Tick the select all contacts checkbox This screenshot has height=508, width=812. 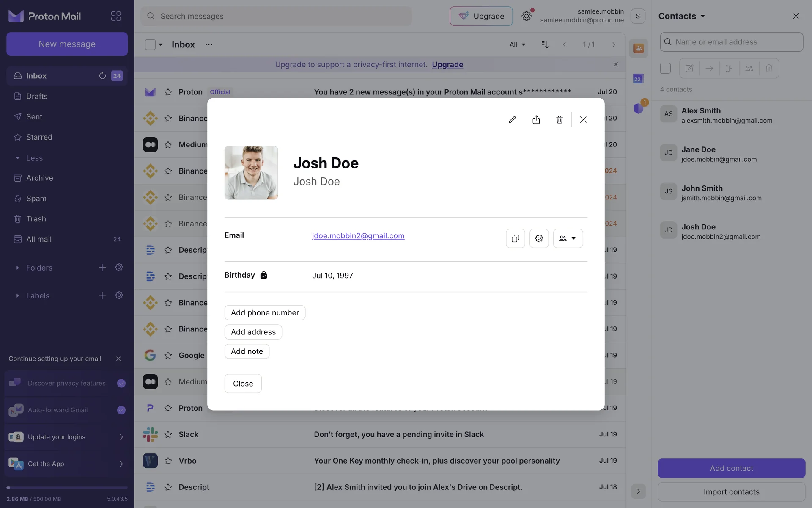pyautogui.click(x=665, y=68)
